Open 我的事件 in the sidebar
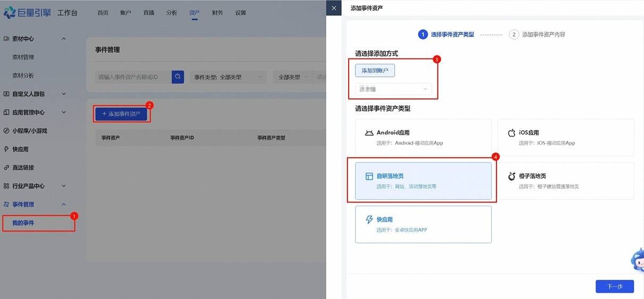Viewport: 644px width, 299px height. [x=23, y=223]
